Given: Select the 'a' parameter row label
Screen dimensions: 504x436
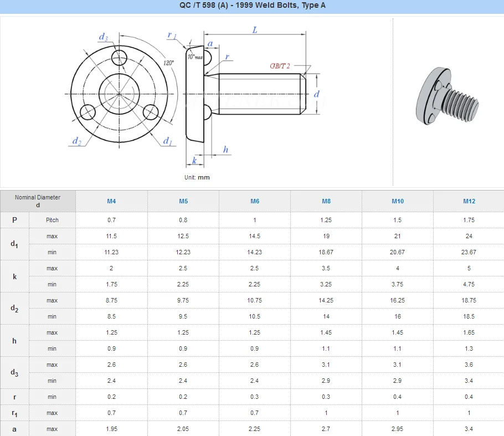Looking at the screenshot, I should click(x=14, y=429).
